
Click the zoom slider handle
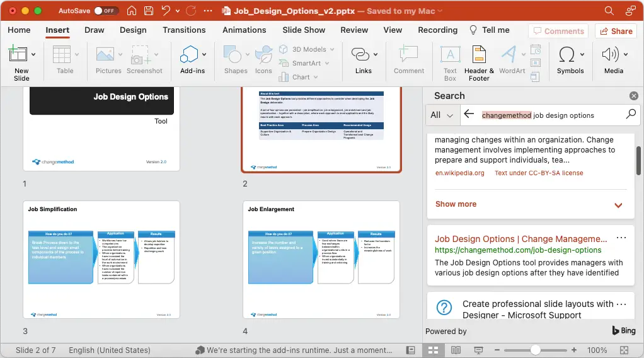(535, 350)
